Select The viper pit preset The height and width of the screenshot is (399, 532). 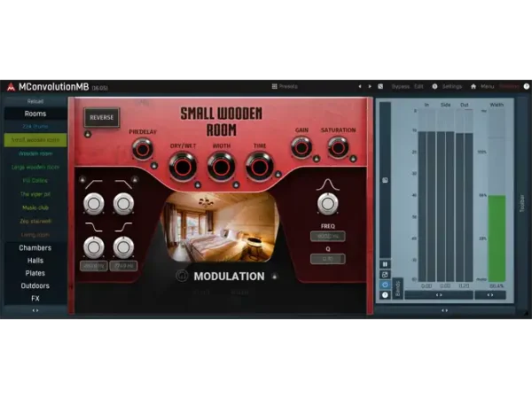[x=35, y=194]
